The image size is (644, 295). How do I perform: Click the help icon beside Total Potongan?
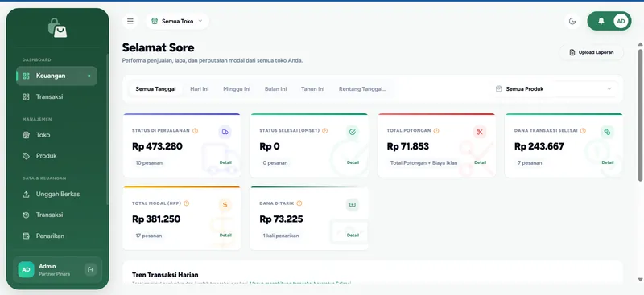coord(436,131)
